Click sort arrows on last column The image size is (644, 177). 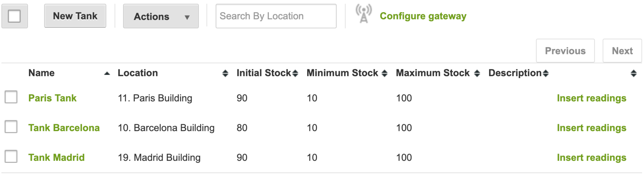point(633,73)
